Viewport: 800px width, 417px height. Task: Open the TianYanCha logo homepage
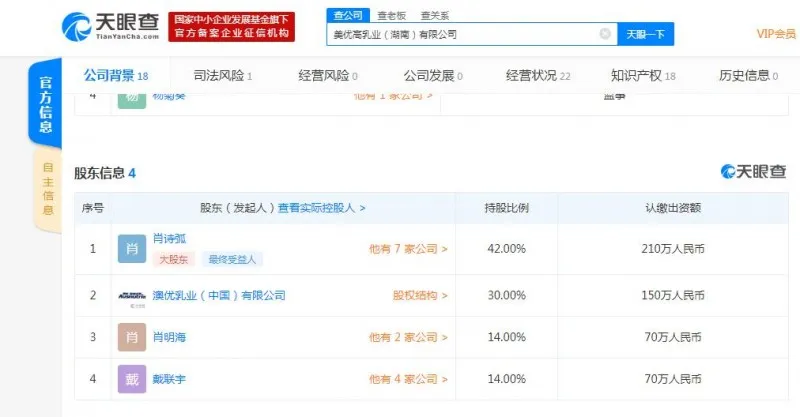110,27
